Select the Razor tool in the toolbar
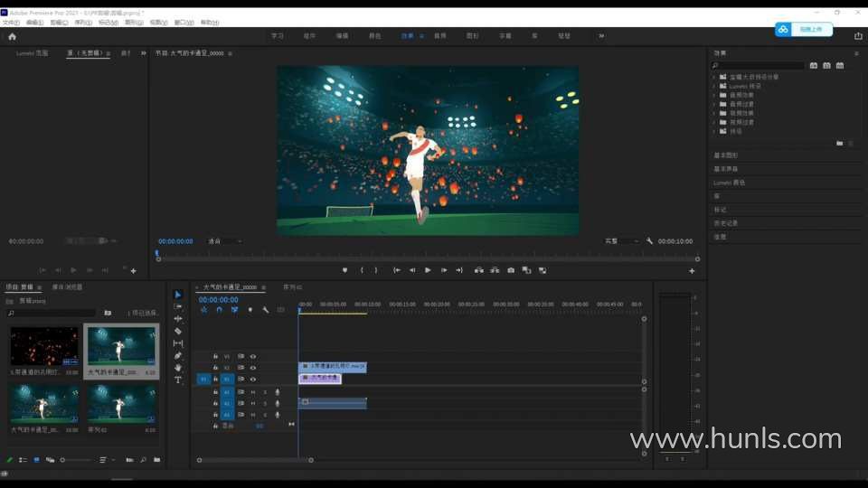This screenshot has height=488, width=868. [x=178, y=332]
